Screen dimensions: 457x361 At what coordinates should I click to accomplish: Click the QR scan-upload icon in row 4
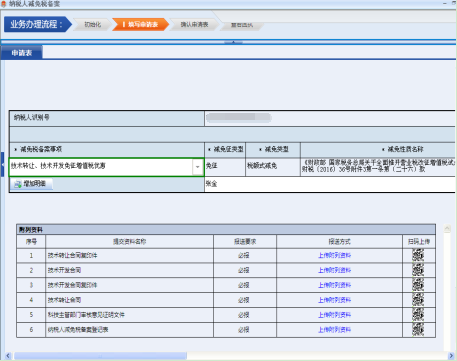tap(418, 300)
